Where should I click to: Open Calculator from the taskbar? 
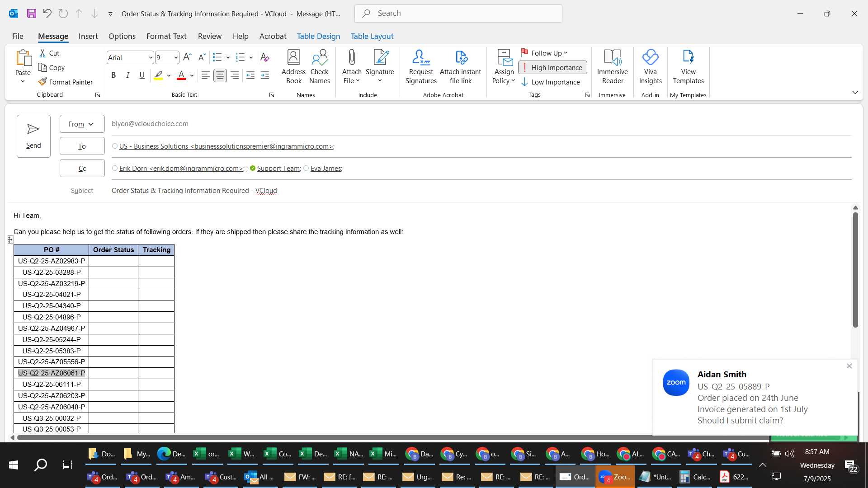tap(695, 477)
